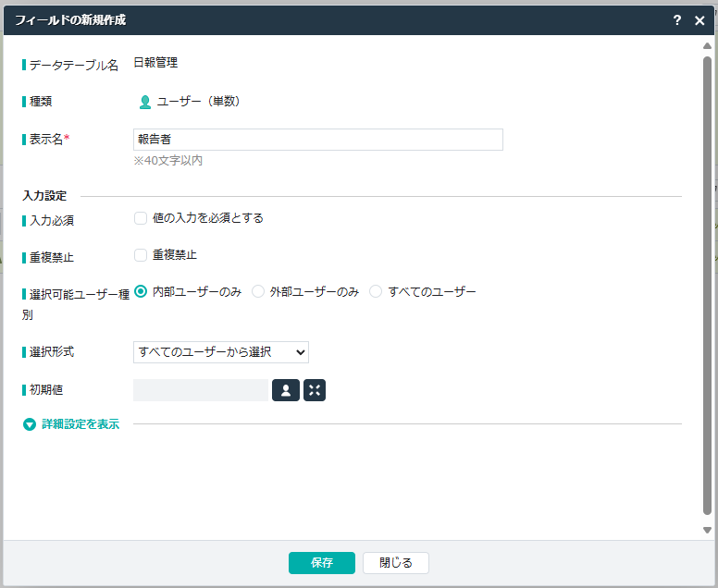Expand 詳細設定を表示 section
This screenshot has width=718, height=588.
(80, 425)
